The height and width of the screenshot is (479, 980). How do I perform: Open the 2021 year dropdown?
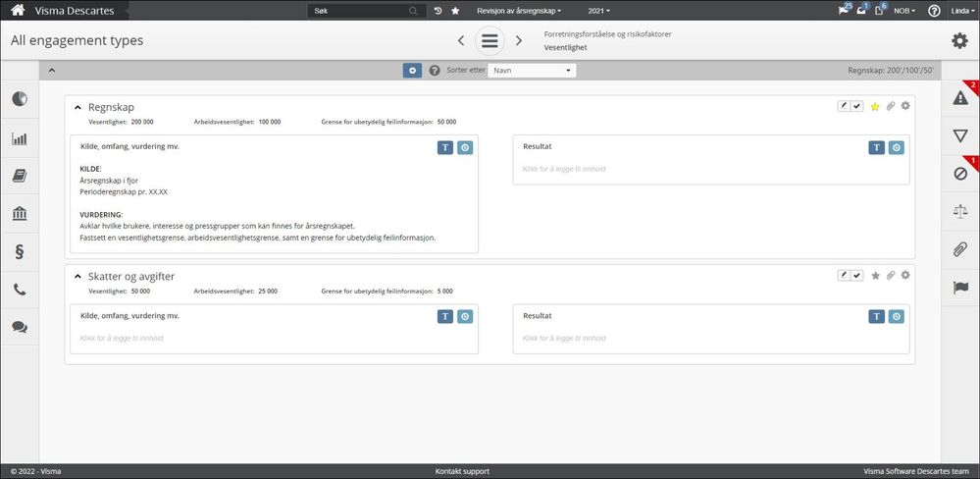pos(598,11)
